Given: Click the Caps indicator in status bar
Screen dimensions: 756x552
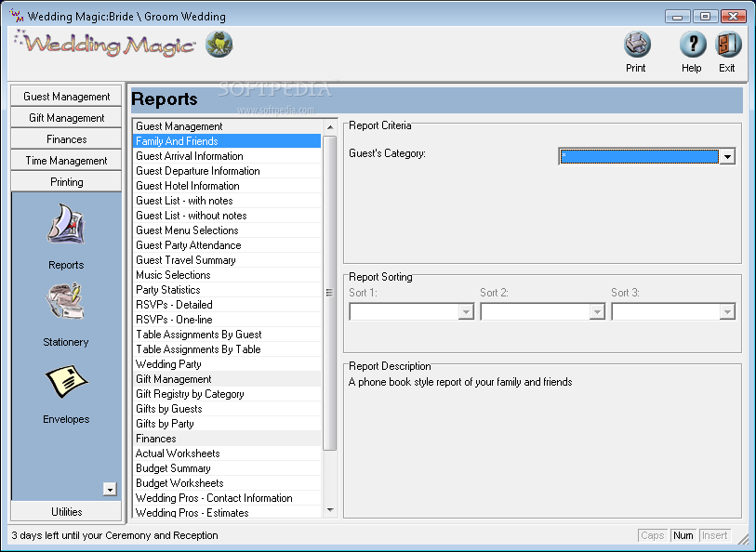Looking at the screenshot, I should [x=653, y=535].
